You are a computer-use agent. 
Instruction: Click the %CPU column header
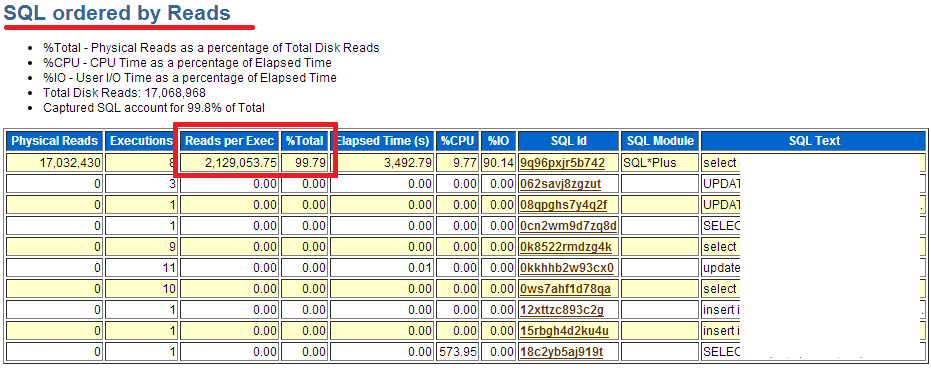coord(458,141)
